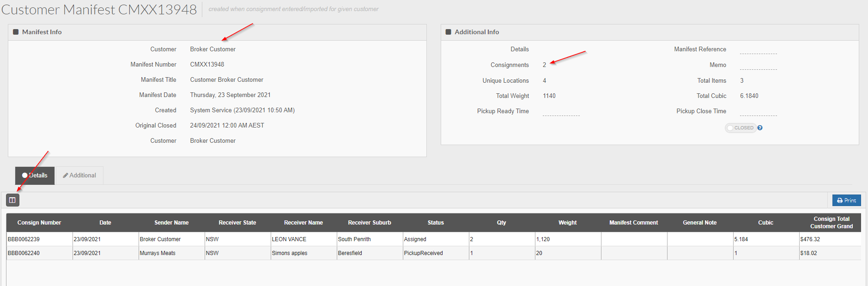Viewport: 868px width, 286px height.
Task: Toggle the CLOSED switch
Action: [741, 128]
